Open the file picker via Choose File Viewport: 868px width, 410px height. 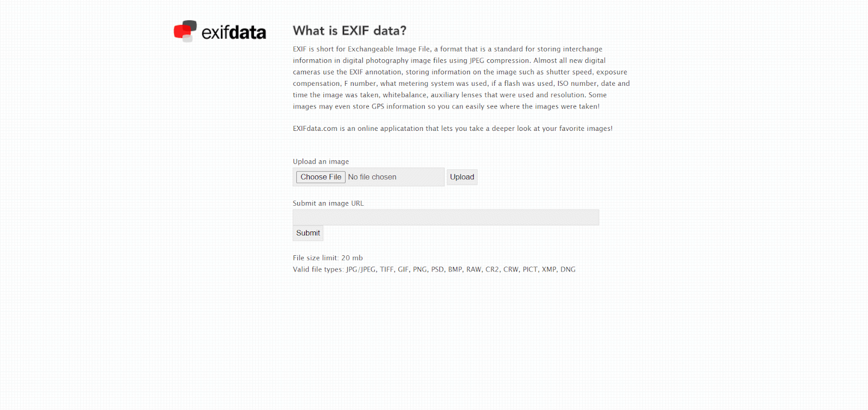pos(320,176)
